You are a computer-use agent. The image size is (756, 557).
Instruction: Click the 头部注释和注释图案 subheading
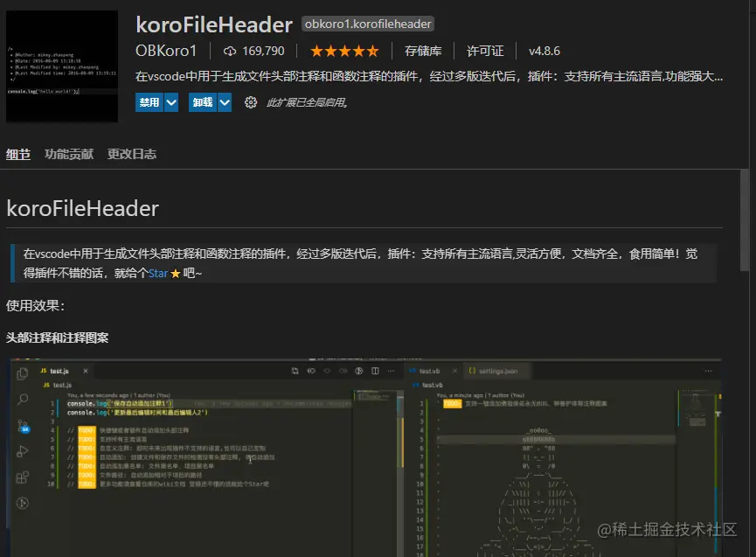[58, 338]
